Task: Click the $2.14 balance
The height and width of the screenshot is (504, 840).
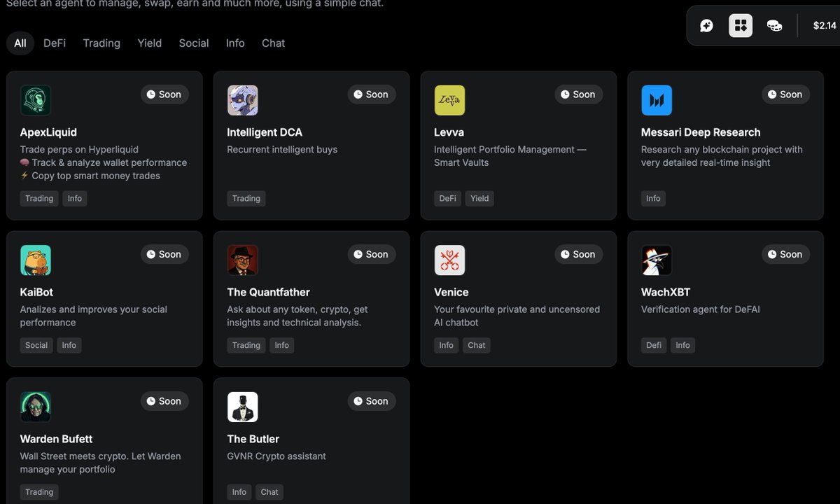Action: tap(825, 26)
